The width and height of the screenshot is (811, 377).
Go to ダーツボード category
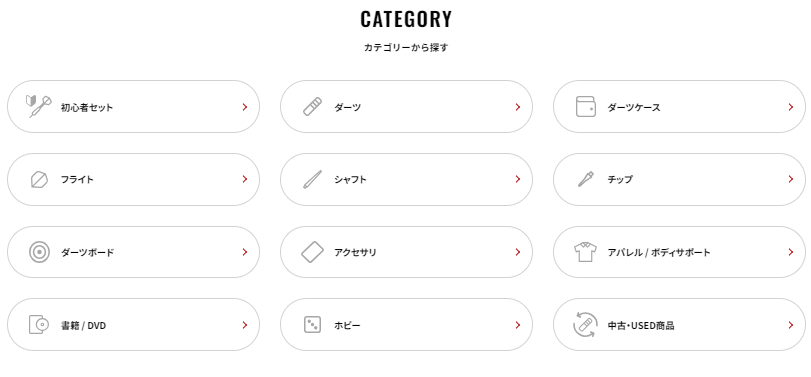click(133, 252)
